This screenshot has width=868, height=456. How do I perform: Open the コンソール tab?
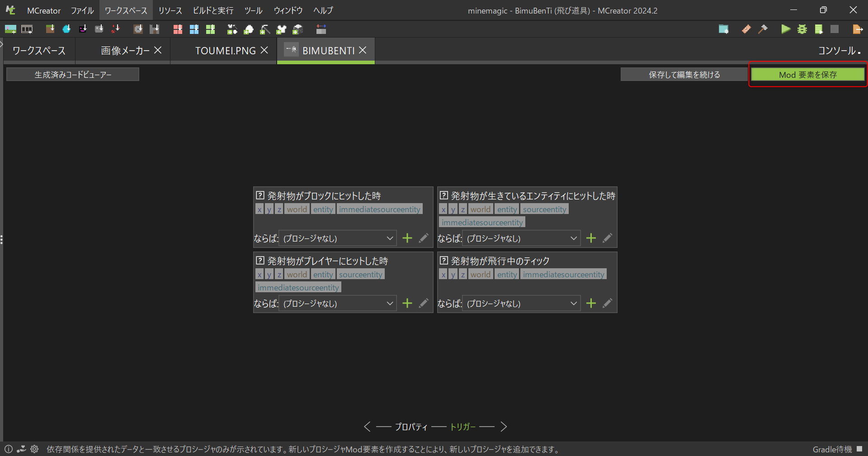coord(839,51)
